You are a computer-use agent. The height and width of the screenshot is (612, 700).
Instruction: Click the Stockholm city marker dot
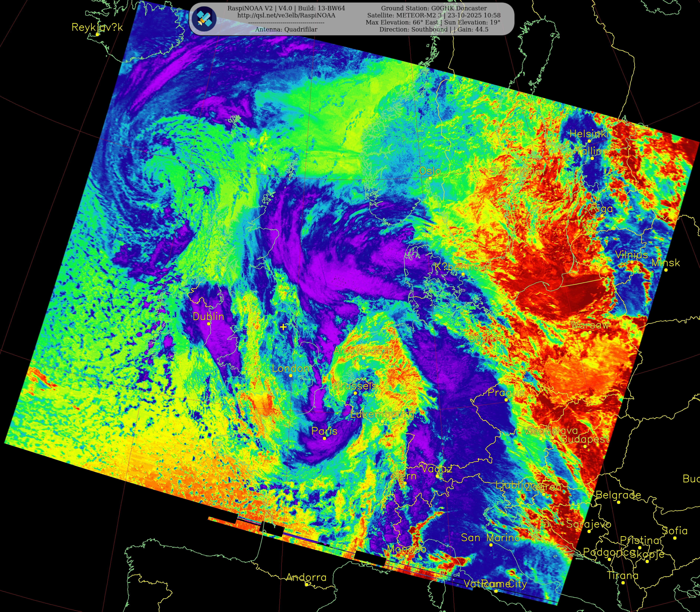517,179
